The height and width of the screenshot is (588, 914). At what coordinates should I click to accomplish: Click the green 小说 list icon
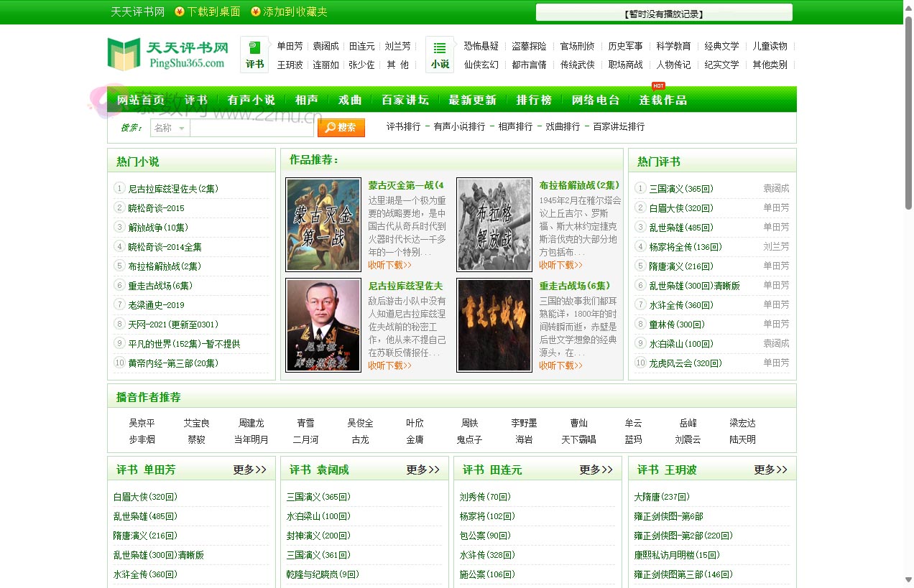pos(440,55)
